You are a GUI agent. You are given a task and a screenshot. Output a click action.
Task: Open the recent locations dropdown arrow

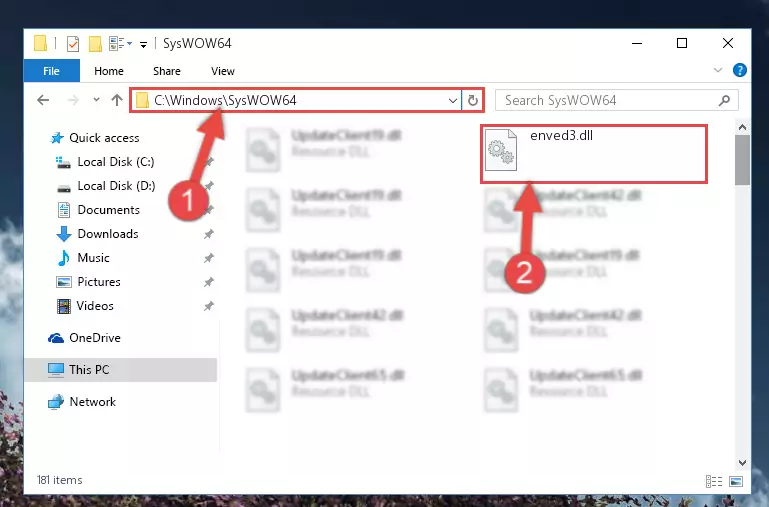[96, 100]
